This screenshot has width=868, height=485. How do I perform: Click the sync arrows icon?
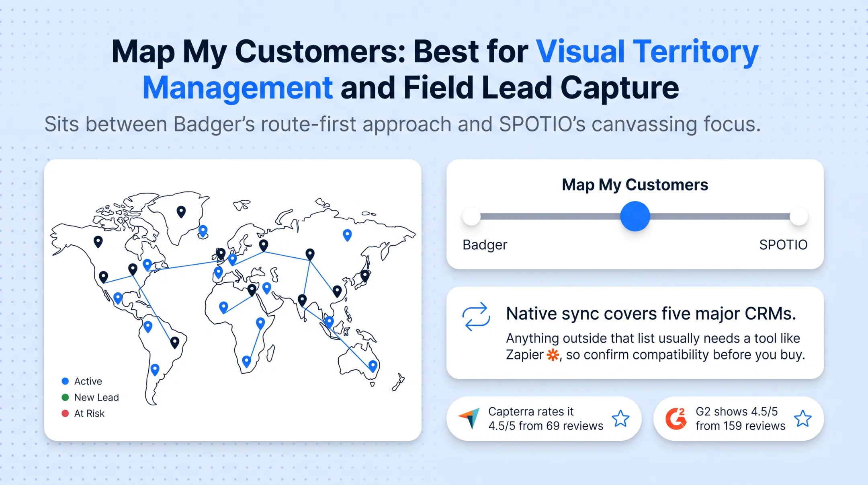click(x=476, y=317)
